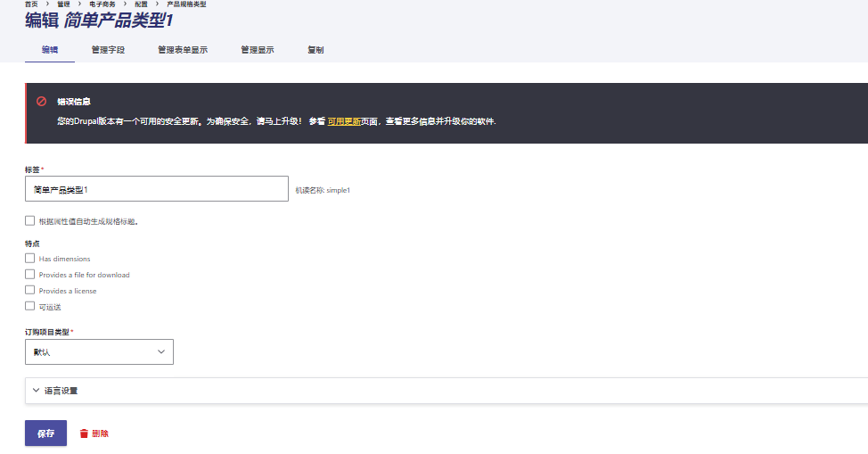
Task: Click the 特点 section label
Action: click(32, 244)
